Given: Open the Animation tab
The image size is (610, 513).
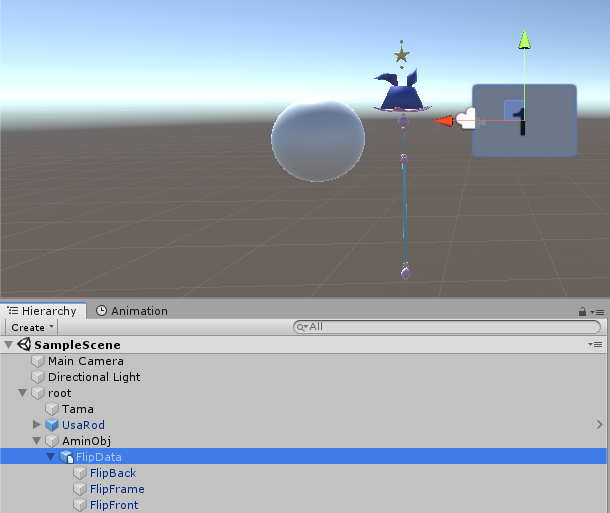Looking at the screenshot, I should (132, 311).
